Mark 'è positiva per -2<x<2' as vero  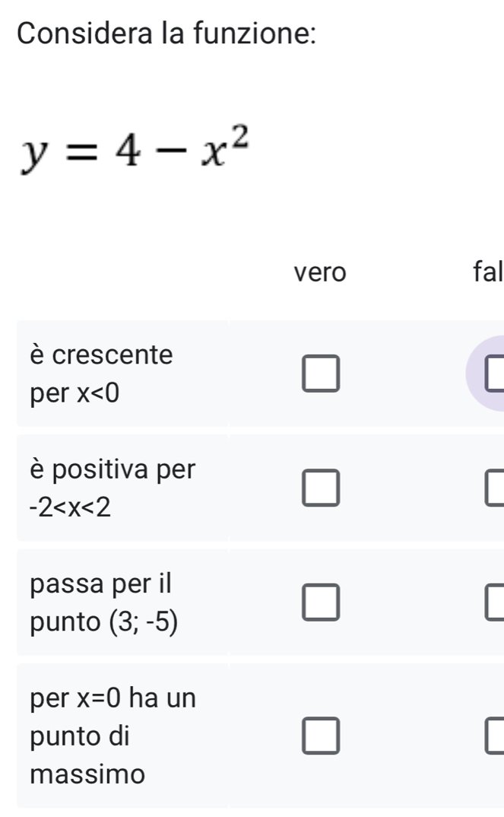coord(320,488)
